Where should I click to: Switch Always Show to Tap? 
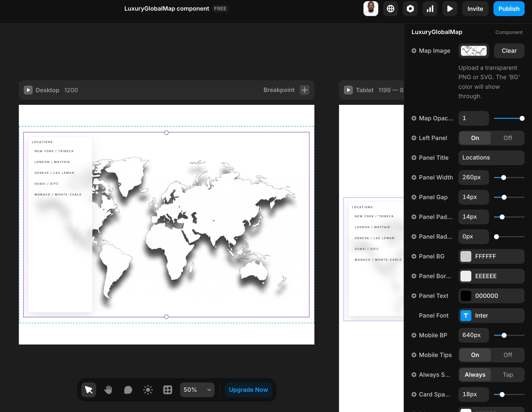(508, 375)
